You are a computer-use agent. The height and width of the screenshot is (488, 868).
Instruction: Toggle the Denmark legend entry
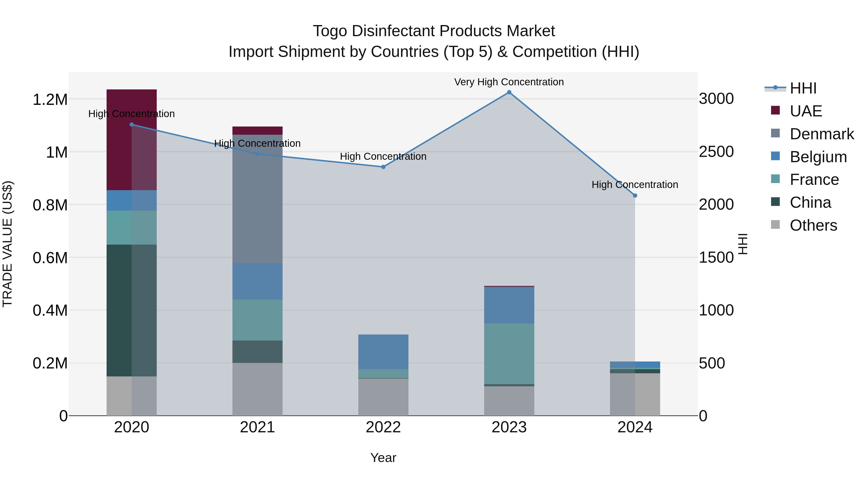tap(812, 134)
